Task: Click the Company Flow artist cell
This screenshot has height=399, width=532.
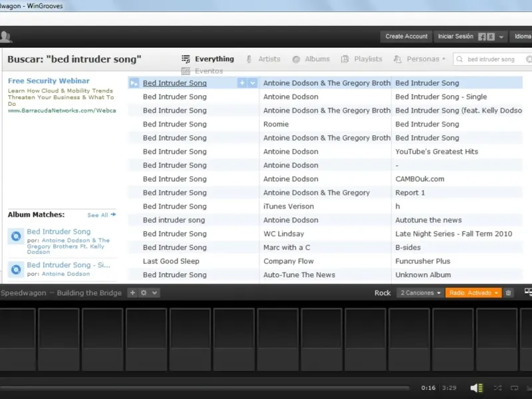Action: tap(289, 261)
